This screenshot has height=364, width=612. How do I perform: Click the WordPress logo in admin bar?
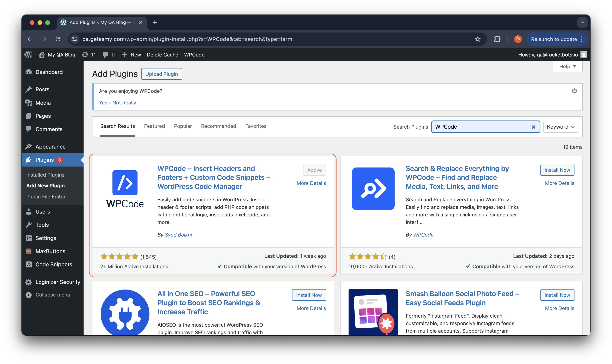click(28, 55)
